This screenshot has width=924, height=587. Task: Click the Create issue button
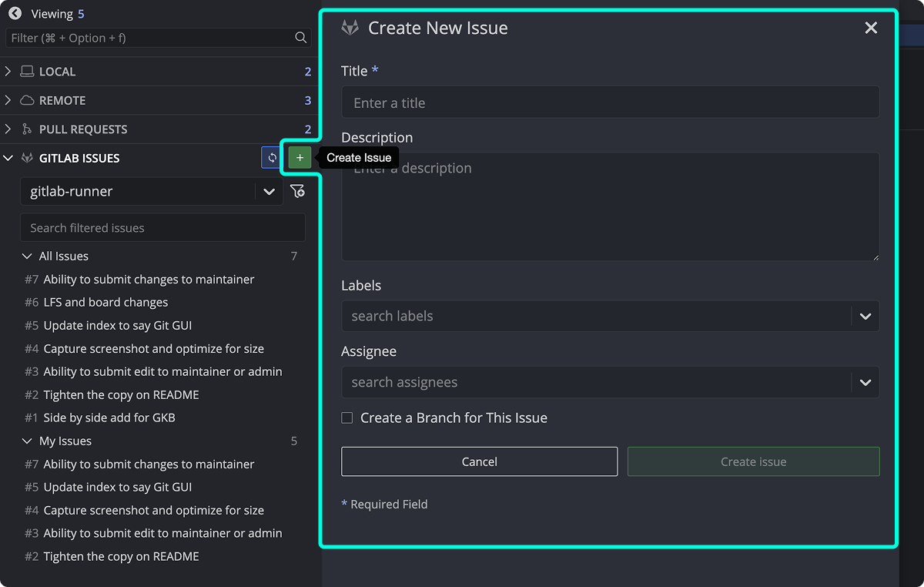click(753, 461)
